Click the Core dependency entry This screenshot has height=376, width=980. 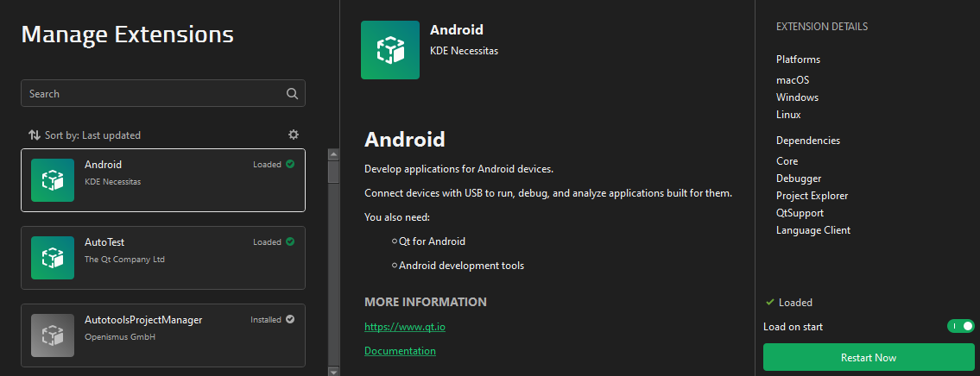click(787, 161)
